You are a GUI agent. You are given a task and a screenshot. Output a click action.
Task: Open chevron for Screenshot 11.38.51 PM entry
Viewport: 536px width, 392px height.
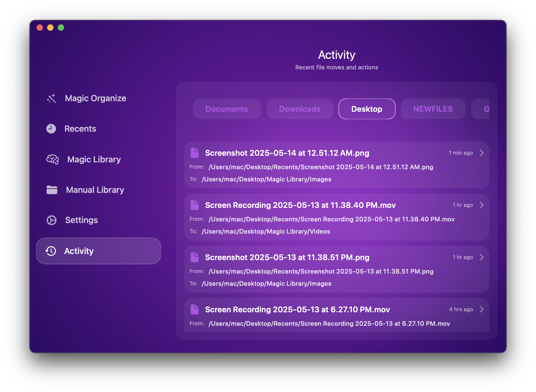point(482,257)
